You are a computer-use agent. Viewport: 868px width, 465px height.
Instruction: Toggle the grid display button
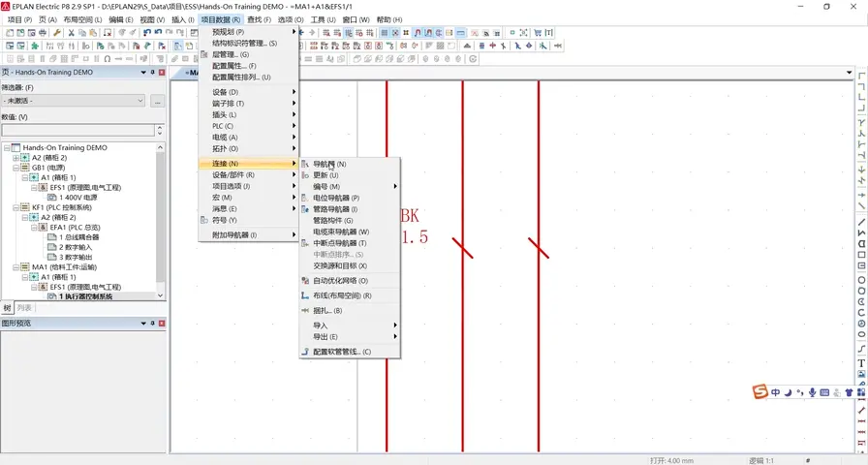click(x=385, y=33)
